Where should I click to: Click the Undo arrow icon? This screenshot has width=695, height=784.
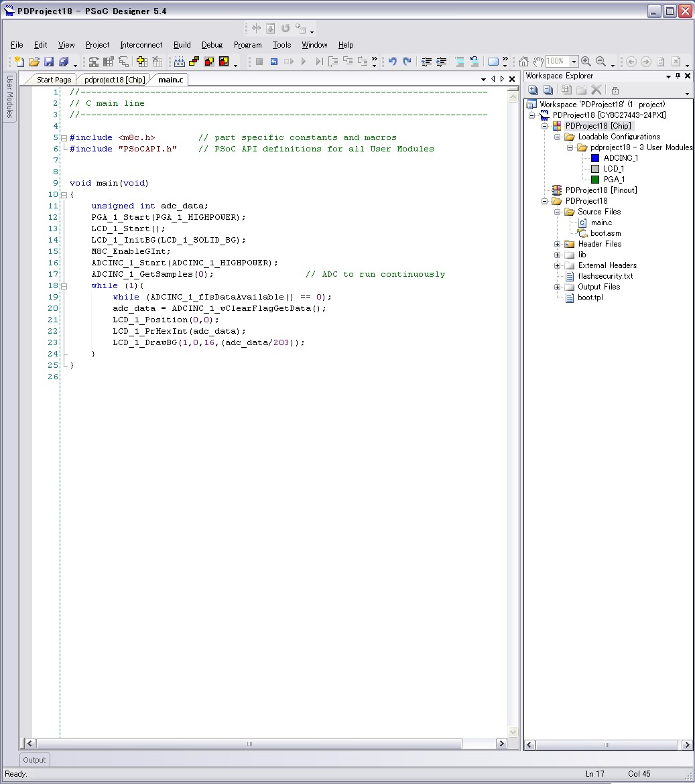click(x=392, y=62)
